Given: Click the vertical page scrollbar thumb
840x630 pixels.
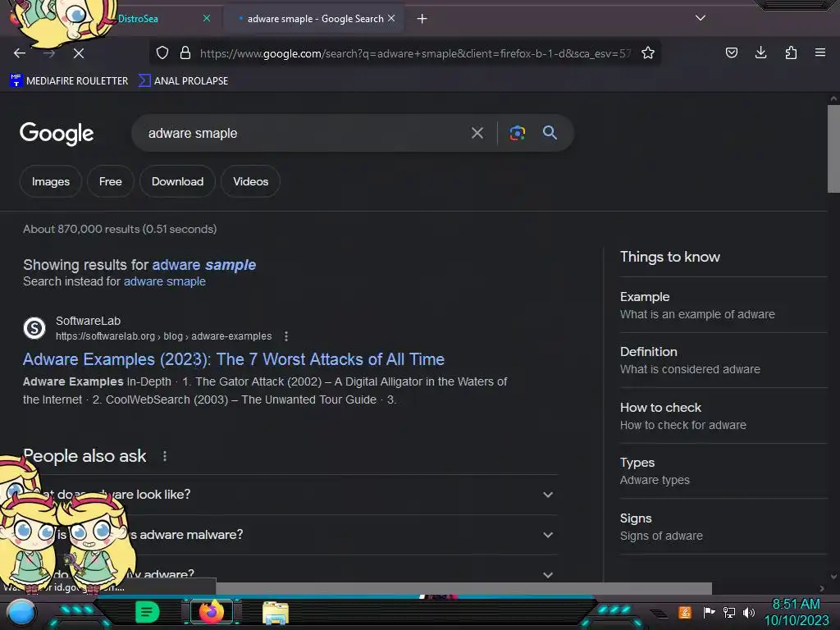Looking at the screenshot, I should [x=833, y=148].
